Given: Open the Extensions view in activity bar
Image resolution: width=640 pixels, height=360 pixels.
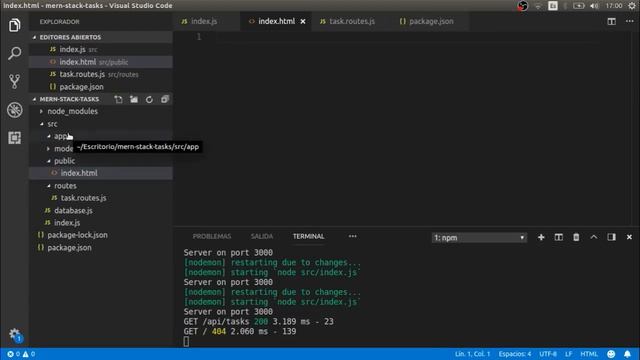Looking at the screenshot, I should [15, 138].
